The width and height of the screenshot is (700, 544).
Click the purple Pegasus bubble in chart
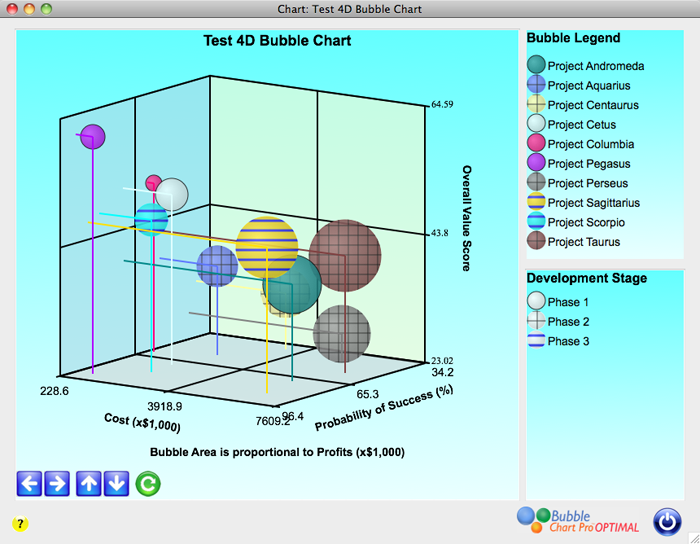(93, 136)
